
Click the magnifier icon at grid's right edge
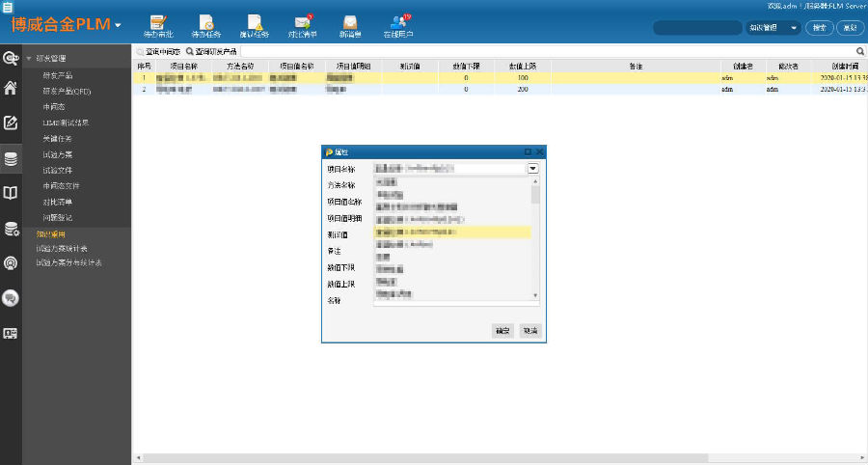[x=860, y=50]
